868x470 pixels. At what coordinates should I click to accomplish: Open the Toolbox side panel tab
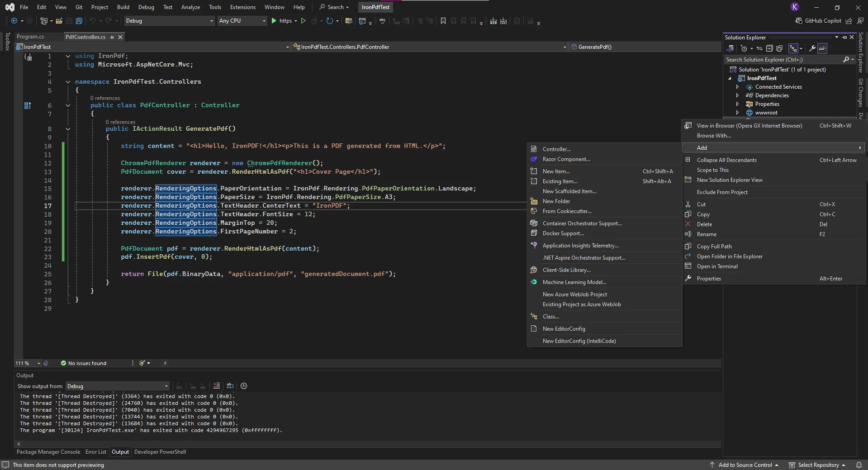click(x=7, y=42)
